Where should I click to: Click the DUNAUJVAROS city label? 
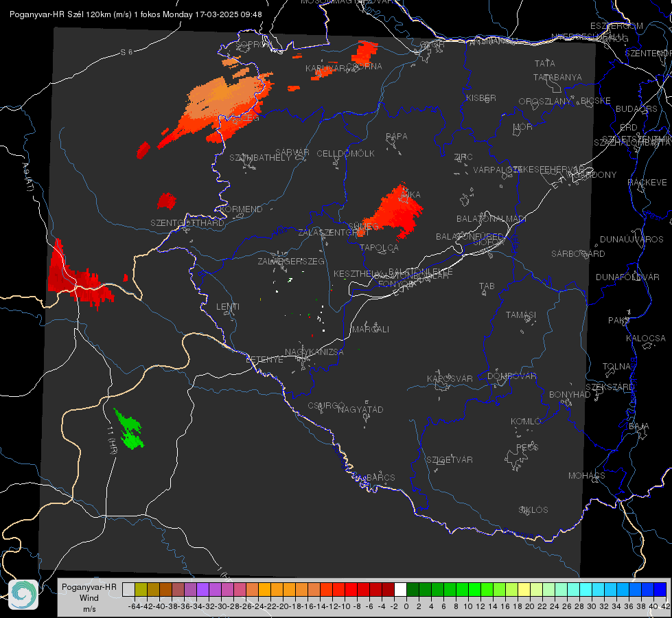(632, 240)
